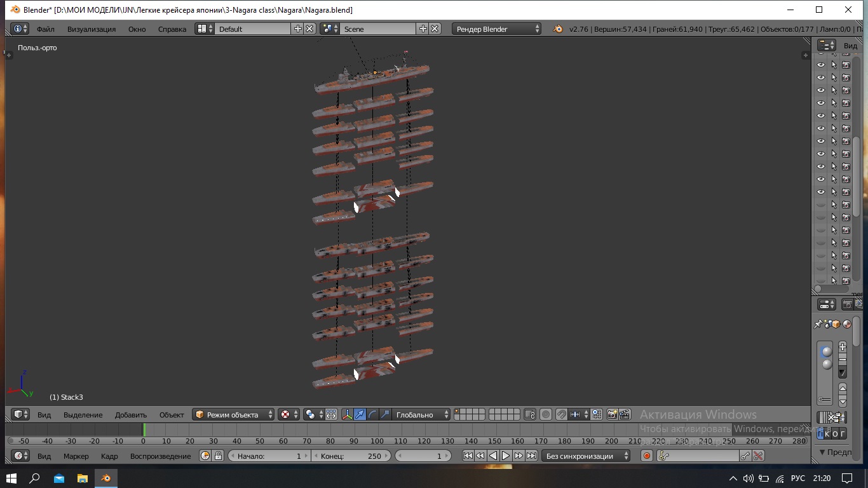The image size is (868, 488).
Task: Open the Режим объекта mode dropdown
Action: 234,414
